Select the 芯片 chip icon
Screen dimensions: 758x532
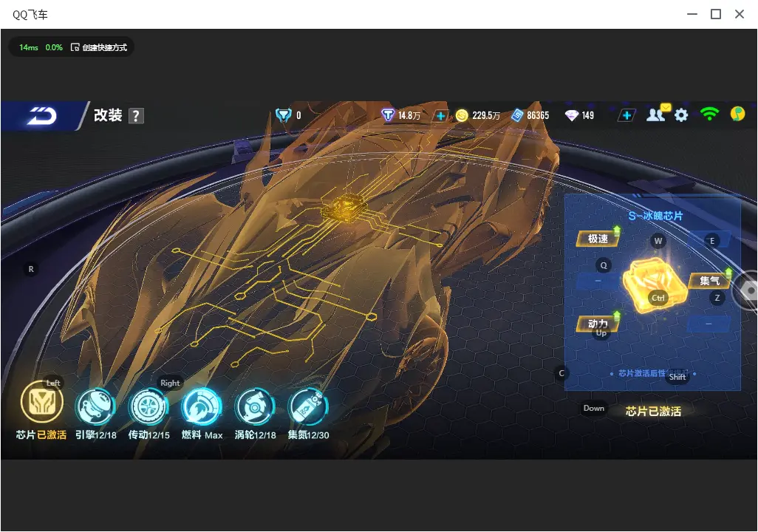[x=42, y=403]
